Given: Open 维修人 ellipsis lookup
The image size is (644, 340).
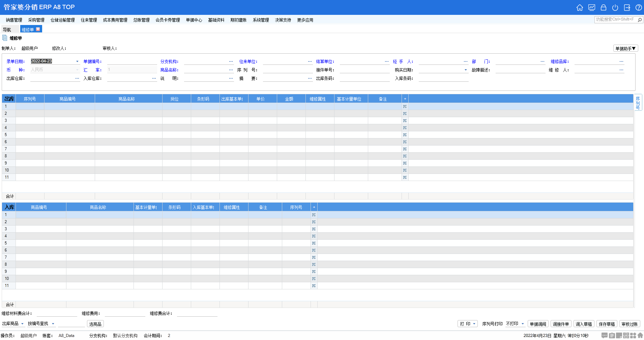Looking at the screenshot, I should 621,70.
